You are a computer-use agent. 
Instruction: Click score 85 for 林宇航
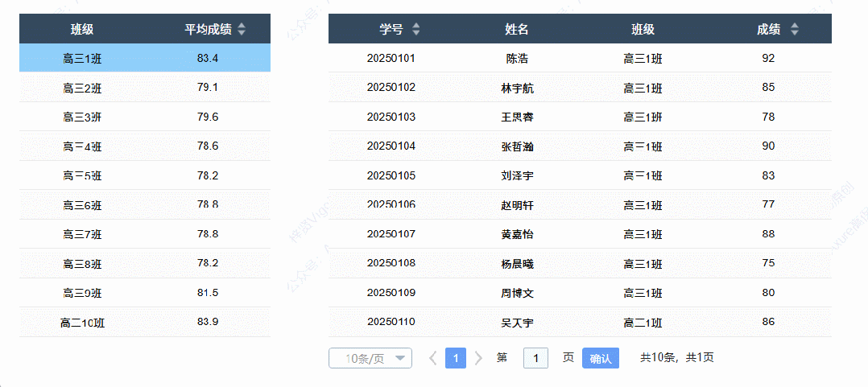click(768, 88)
